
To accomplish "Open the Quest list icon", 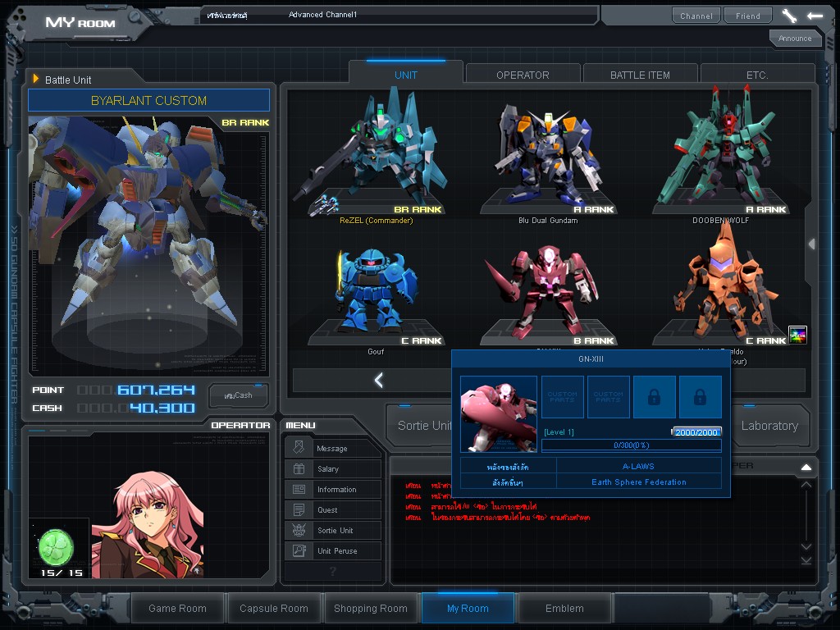I will click(x=299, y=509).
